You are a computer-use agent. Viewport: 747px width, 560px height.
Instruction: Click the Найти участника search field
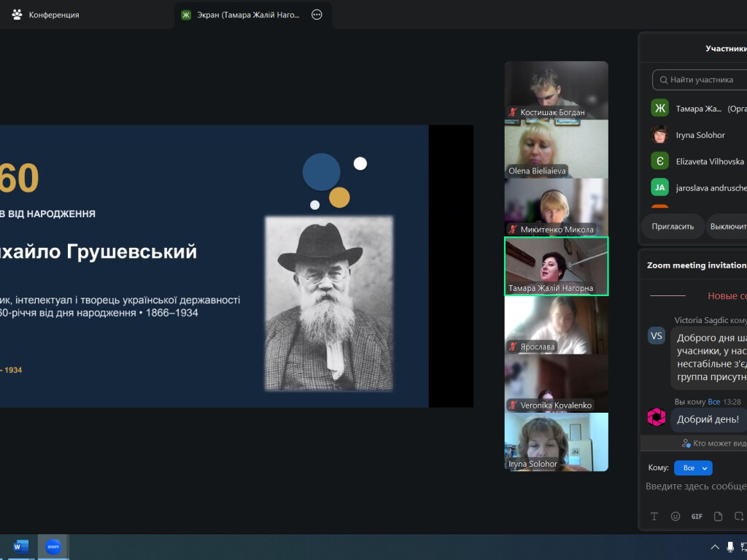(700, 79)
